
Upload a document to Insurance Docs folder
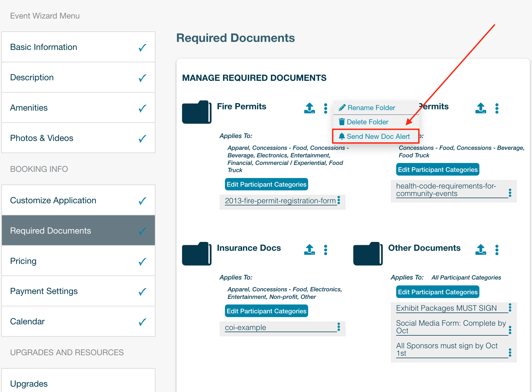click(309, 250)
